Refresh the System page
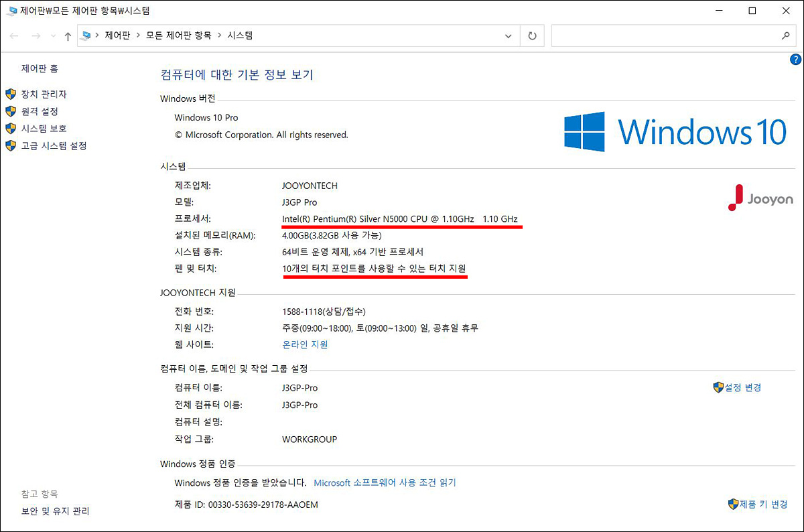Viewport: 804px width, 532px height. 533,36
